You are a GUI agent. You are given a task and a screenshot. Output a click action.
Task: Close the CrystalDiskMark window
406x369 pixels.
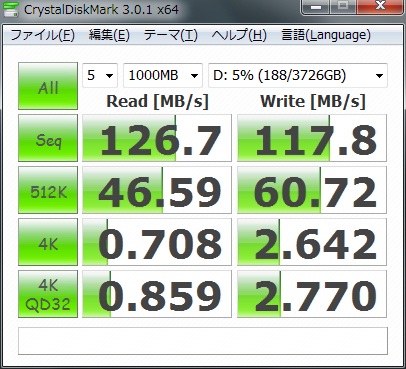click(x=380, y=7)
